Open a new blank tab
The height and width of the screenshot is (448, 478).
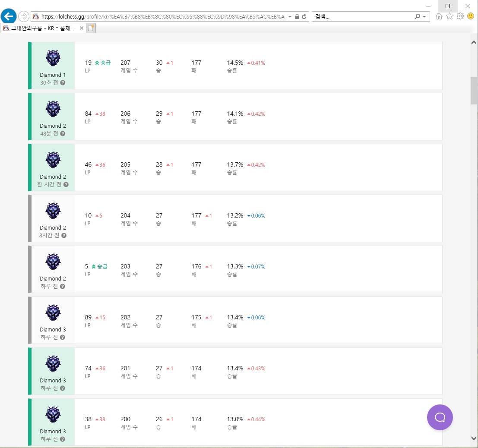(x=91, y=28)
